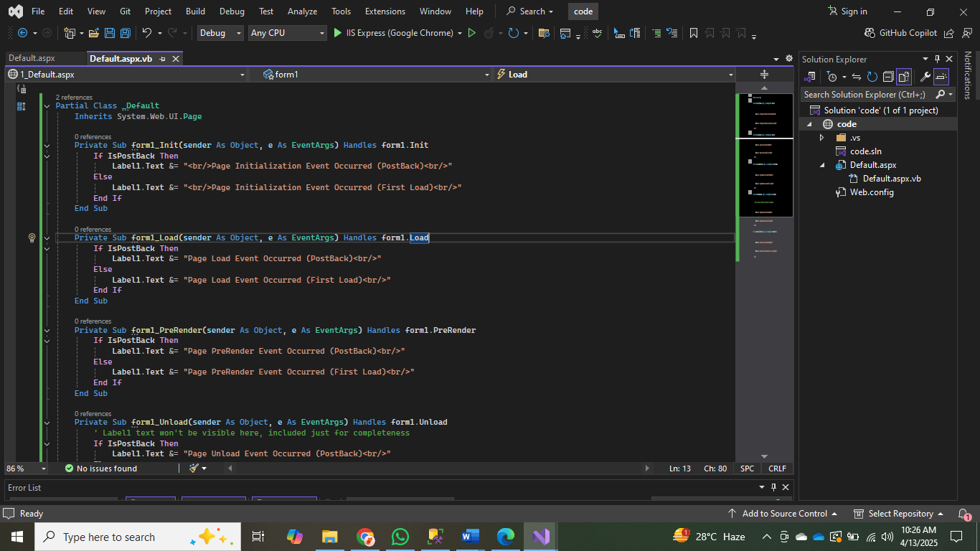Click Add to Source Control
980x551 pixels.
click(783, 514)
